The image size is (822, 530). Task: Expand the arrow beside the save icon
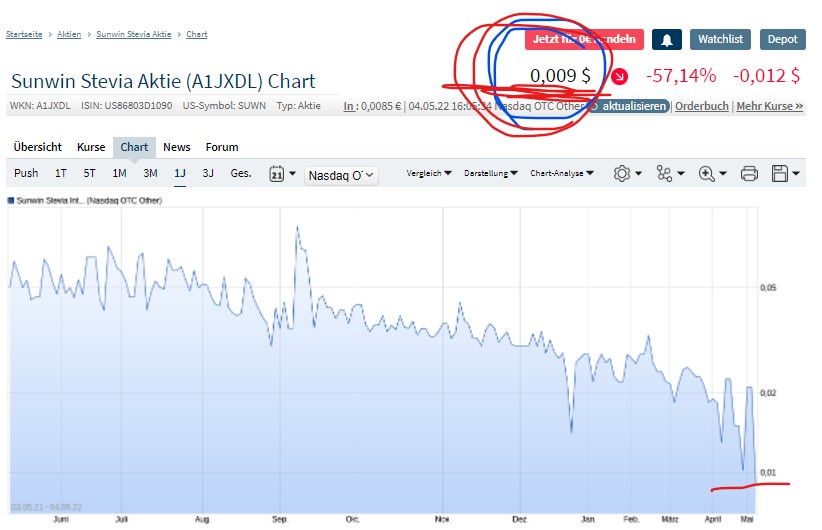click(x=796, y=174)
